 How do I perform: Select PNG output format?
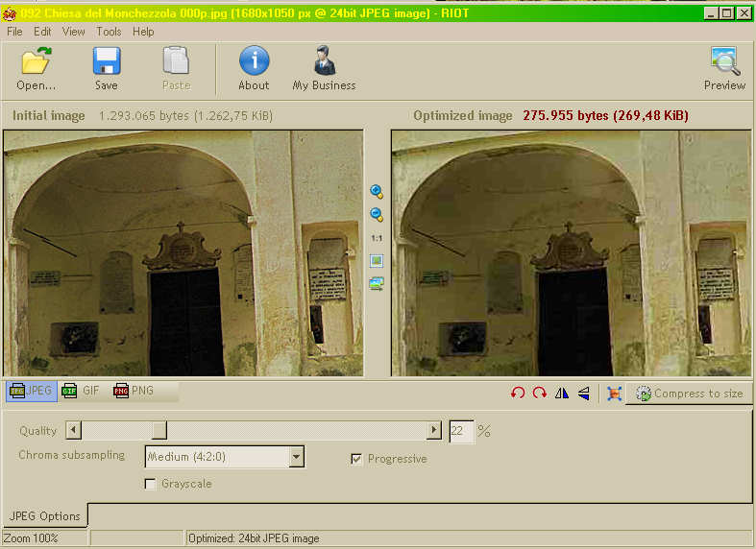click(x=134, y=391)
